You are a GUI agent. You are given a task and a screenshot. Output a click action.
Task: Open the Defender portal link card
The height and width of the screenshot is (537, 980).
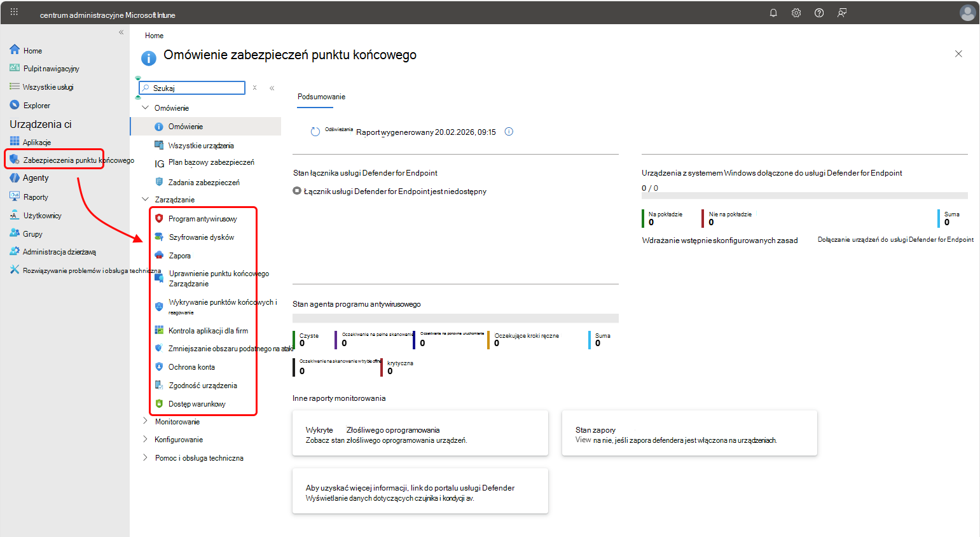click(x=420, y=491)
